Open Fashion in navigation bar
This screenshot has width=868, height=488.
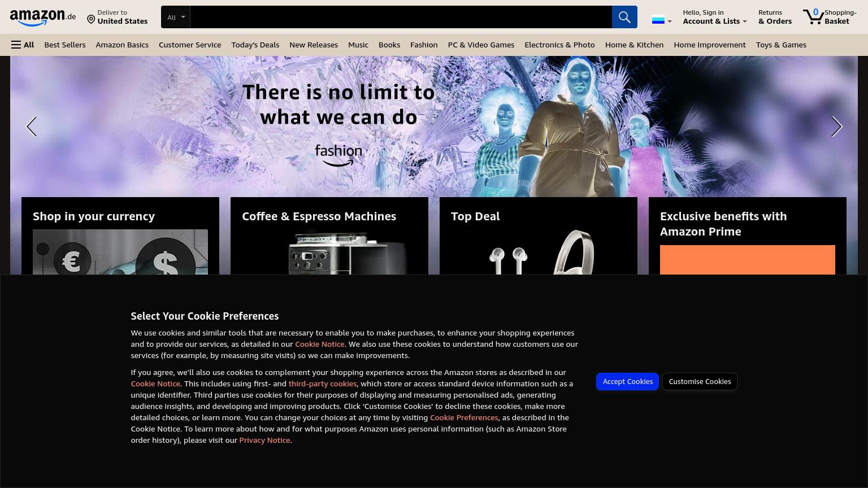(424, 45)
